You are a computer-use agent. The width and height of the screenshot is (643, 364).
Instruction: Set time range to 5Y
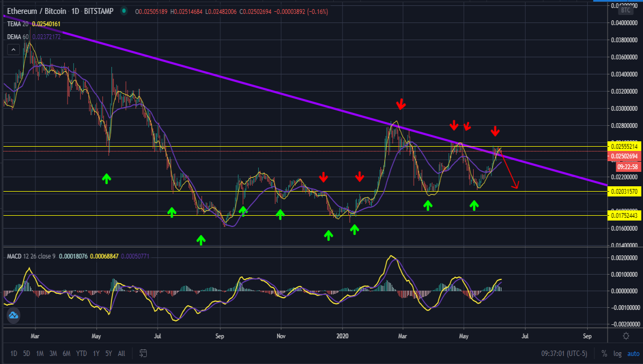[x=109, y=353]
